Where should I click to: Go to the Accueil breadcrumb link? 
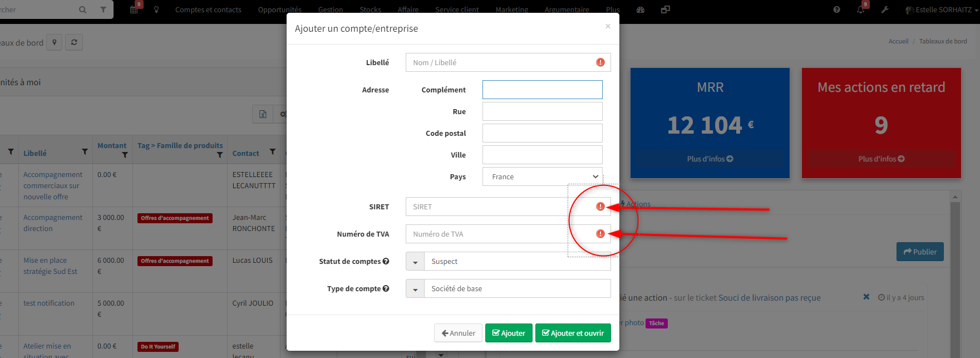tap(898, 41)
